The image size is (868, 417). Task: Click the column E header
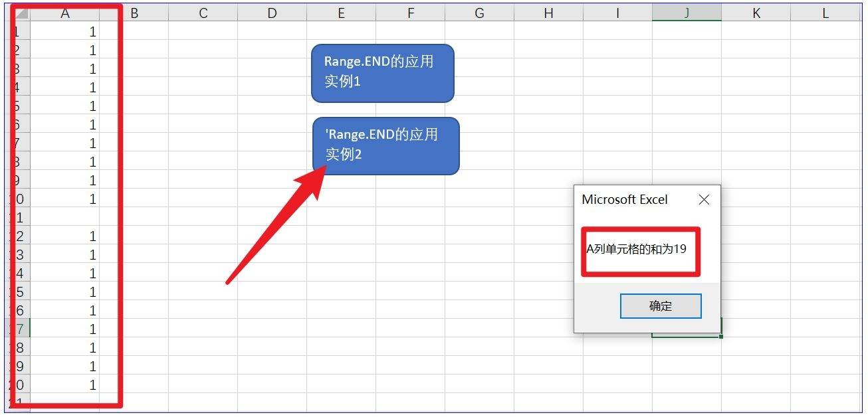point(341,13)
